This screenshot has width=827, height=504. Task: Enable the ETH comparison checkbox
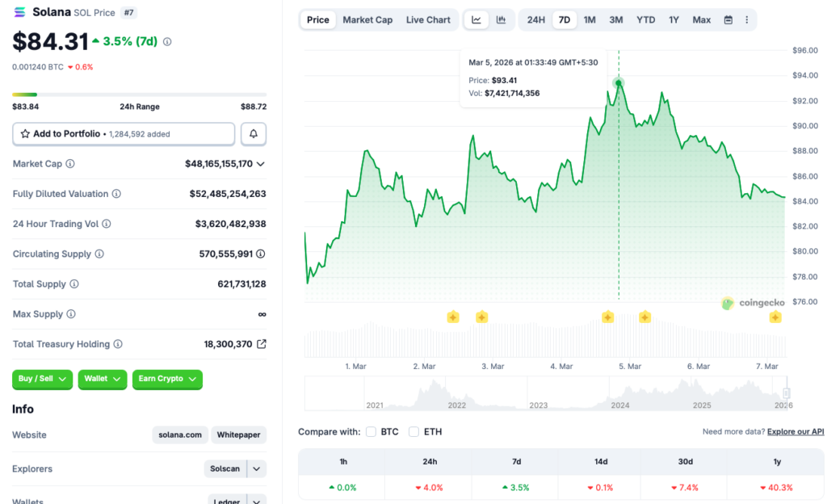coord(413,431)
